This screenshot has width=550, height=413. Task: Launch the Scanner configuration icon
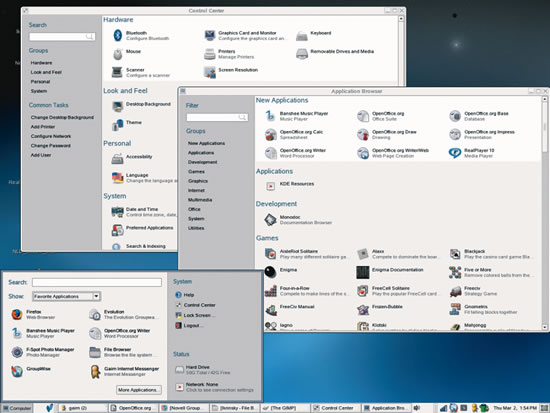click(x=117, y=72)
